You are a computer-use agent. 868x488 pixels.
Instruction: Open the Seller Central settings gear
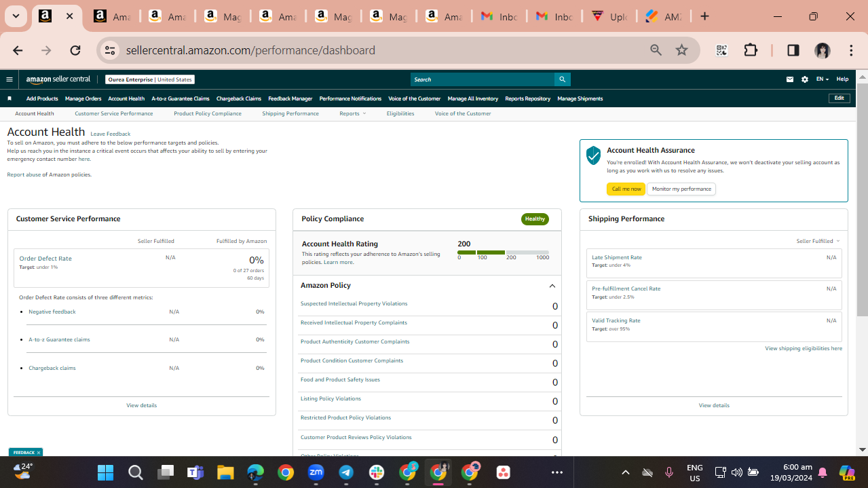[x=805, y=79]
